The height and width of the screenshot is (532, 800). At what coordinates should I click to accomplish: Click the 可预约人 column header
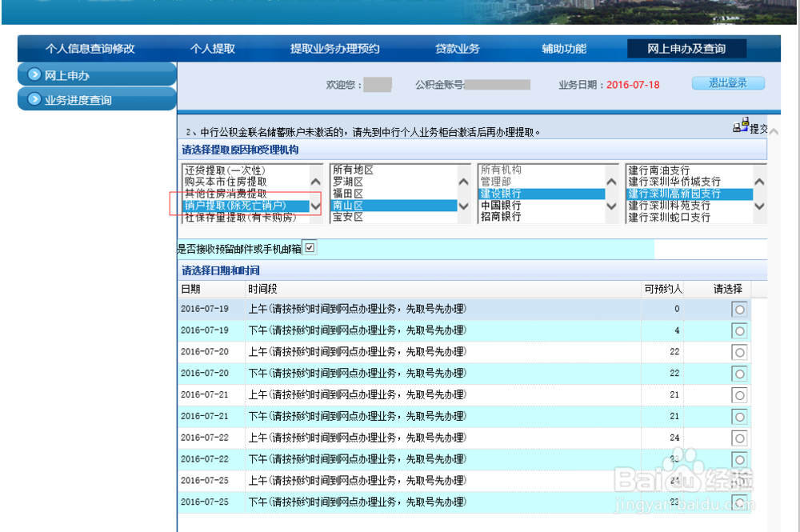(662, 290)
